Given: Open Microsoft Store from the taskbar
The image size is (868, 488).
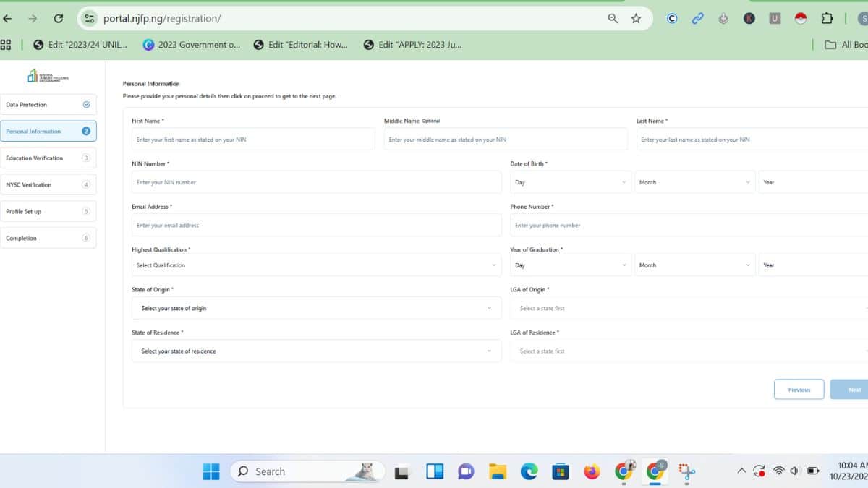Looking at the screenshot, I should pyautogui.click(x=560, y=472).
